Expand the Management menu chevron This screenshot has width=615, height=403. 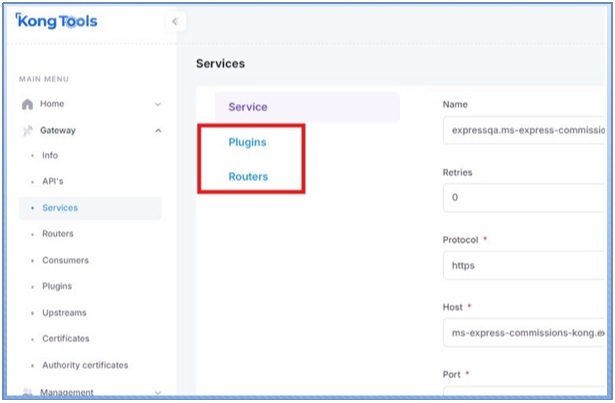pos(158,393)
